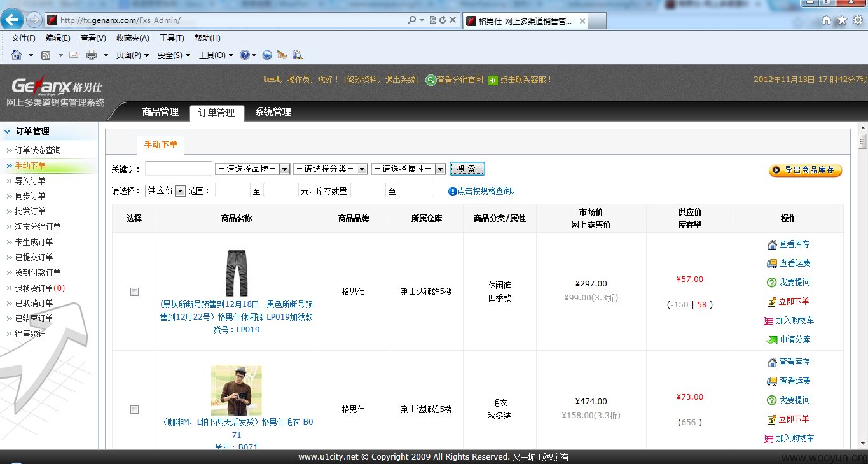Image resolution: width=868 pixels, height=464 pixels.
Task: Refresh the page using reload icon
Action: (x=443, y=20)
